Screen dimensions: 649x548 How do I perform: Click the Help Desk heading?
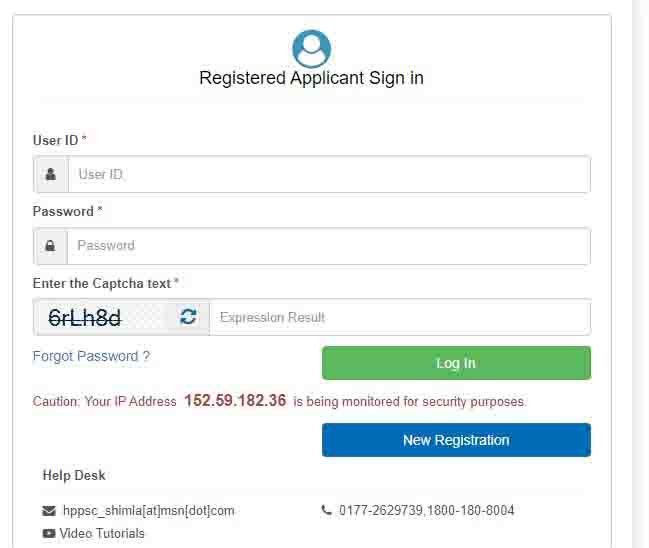click(74, 476)
